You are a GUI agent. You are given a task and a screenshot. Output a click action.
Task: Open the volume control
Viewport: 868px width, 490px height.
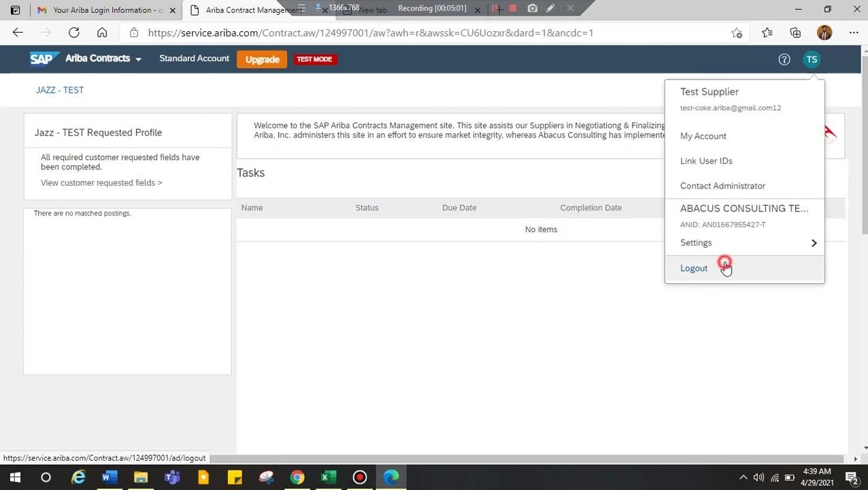(758, 477)
